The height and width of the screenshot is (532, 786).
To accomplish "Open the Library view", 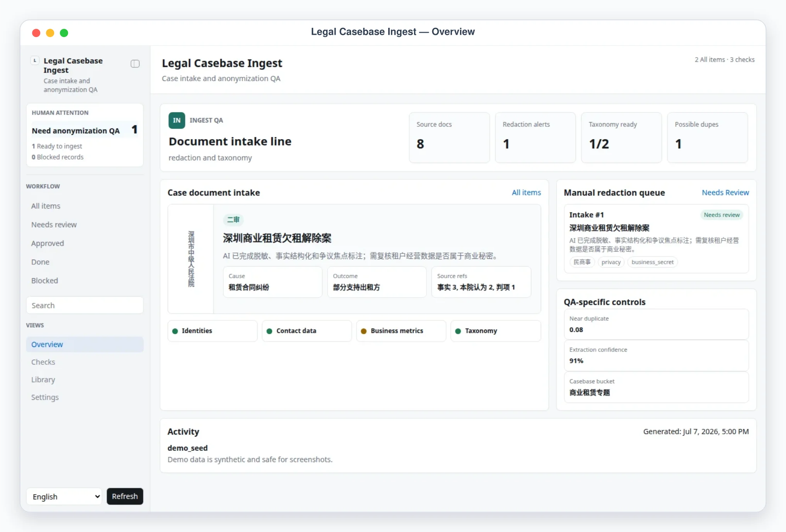I will pyautogui.click(x=85, y=380).
